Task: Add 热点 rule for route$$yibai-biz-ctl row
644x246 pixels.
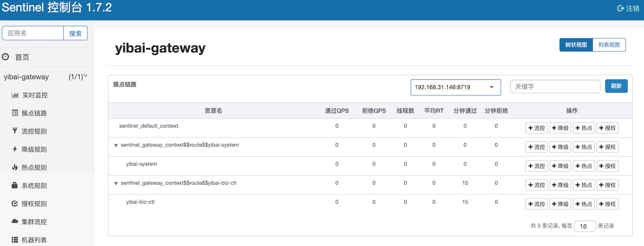Action: [x=583, y=185]
